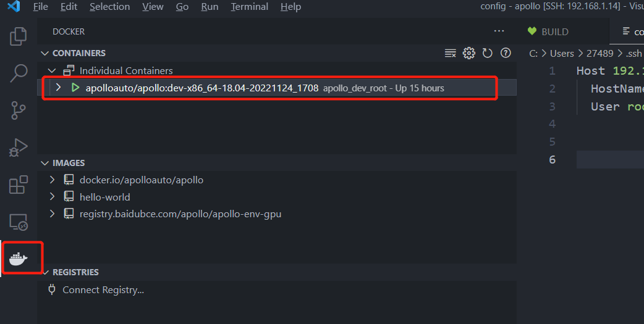Click the apollo-env-gpu image icon
This screenshot has width=644, height=324.
pyautogui.click(x=69, y=214)
